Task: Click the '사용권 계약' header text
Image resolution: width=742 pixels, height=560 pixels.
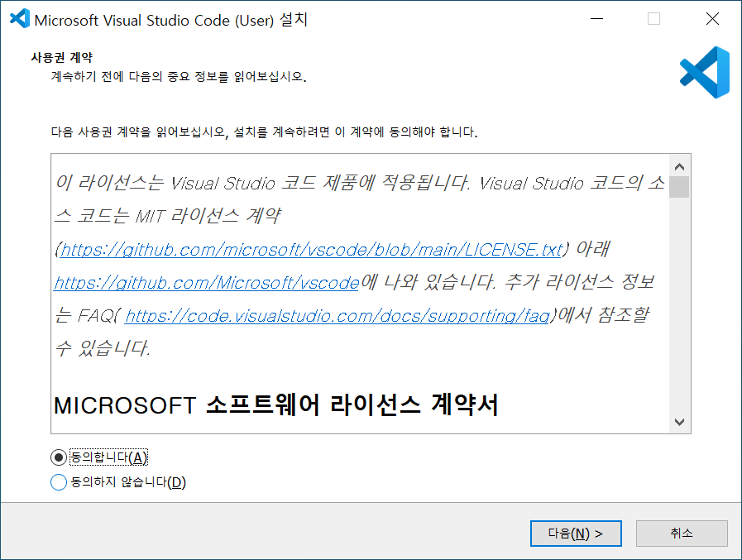Action: 61,57
